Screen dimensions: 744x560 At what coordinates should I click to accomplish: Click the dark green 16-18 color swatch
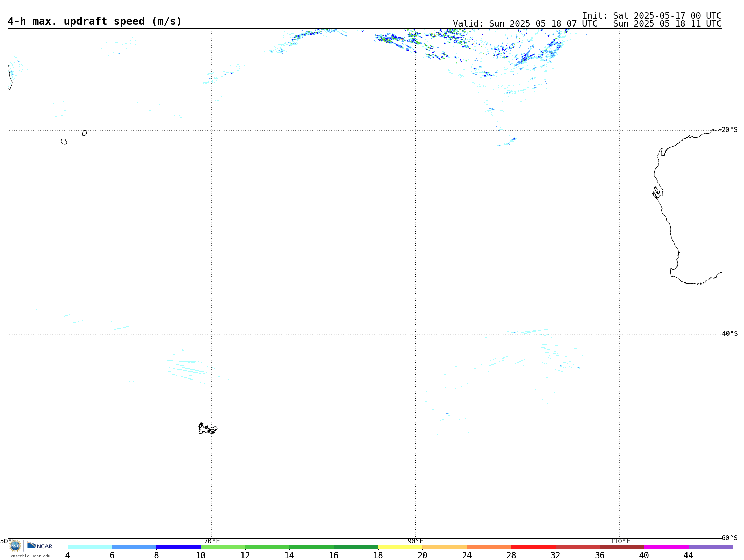pyautogui.click(x=356, y=547)
